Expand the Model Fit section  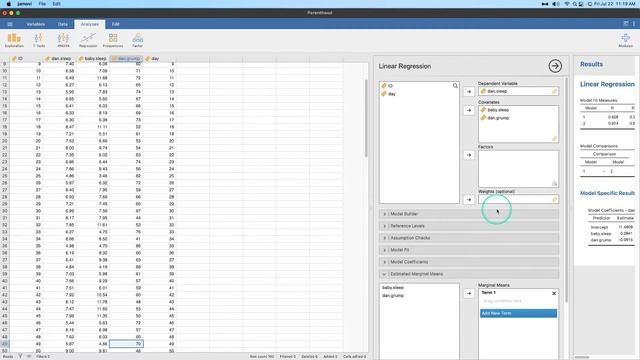[x=469, y=250]
